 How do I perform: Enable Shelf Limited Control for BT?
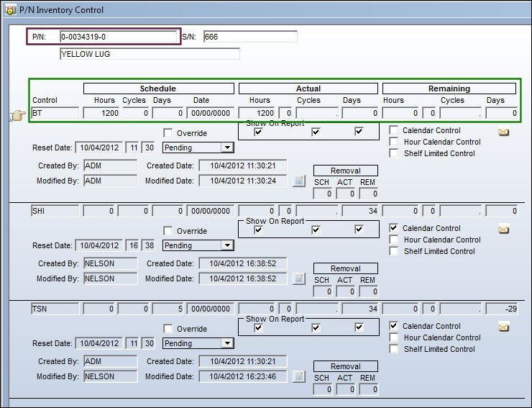[x=393, y=153]
